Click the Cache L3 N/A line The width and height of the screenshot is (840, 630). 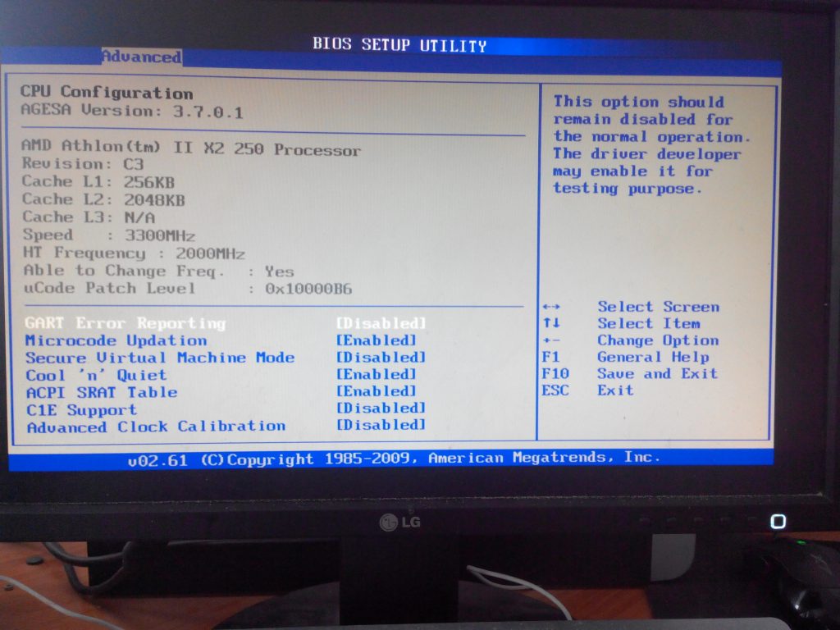click(x=89, y=217)
